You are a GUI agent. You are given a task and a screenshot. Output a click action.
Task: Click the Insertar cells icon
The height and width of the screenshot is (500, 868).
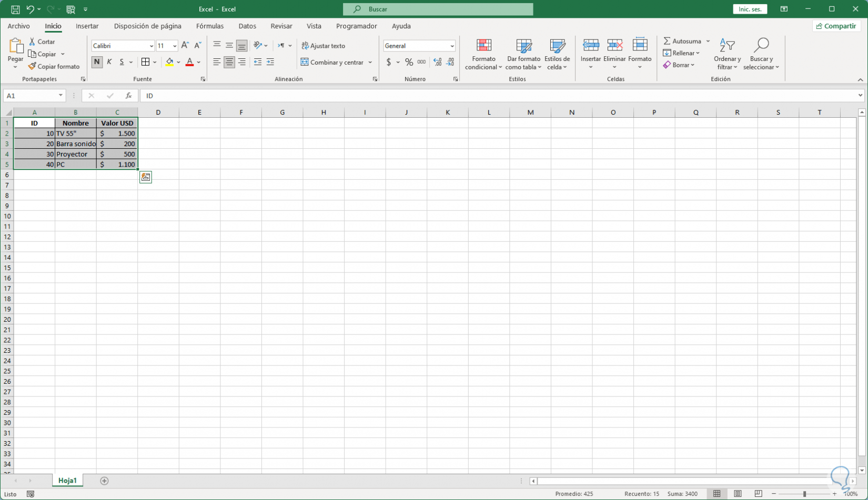(591, 45)
